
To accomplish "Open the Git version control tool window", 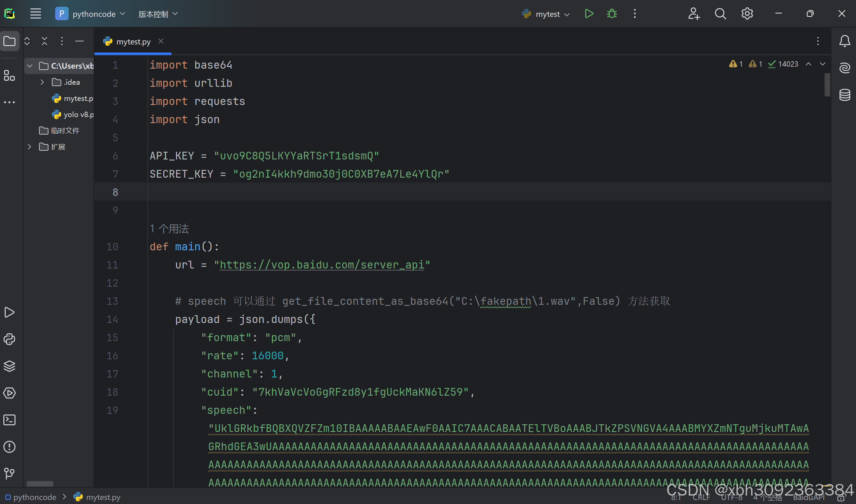I will click(x=9, y=473).
